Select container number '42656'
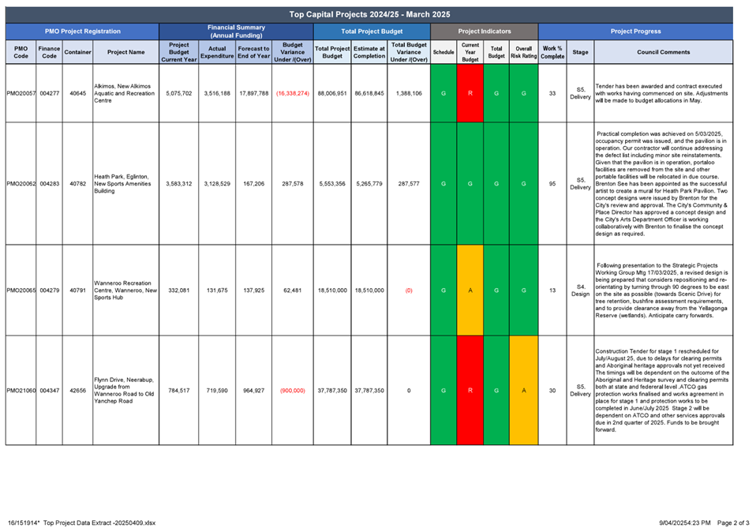The image size is (756, 532). (x=77, y=391)
